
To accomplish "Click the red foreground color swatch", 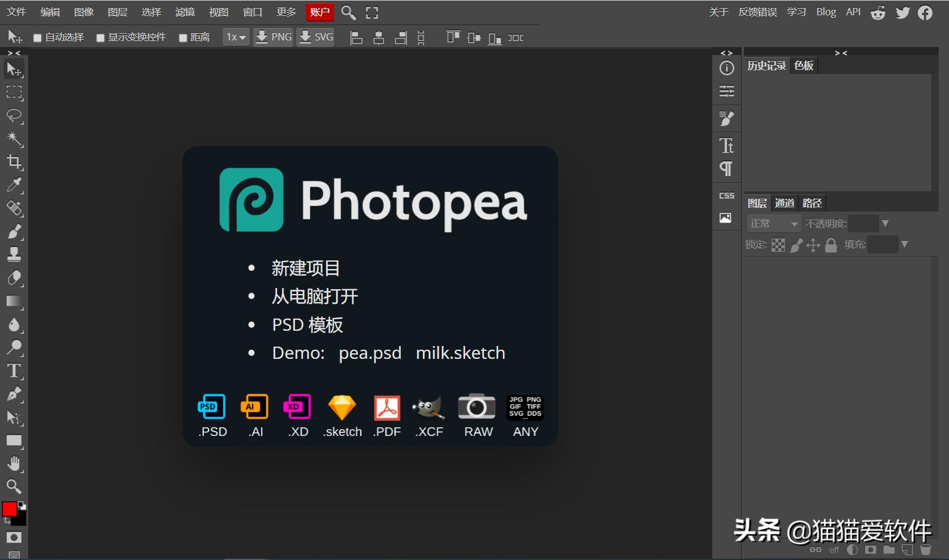I will 9,509.
